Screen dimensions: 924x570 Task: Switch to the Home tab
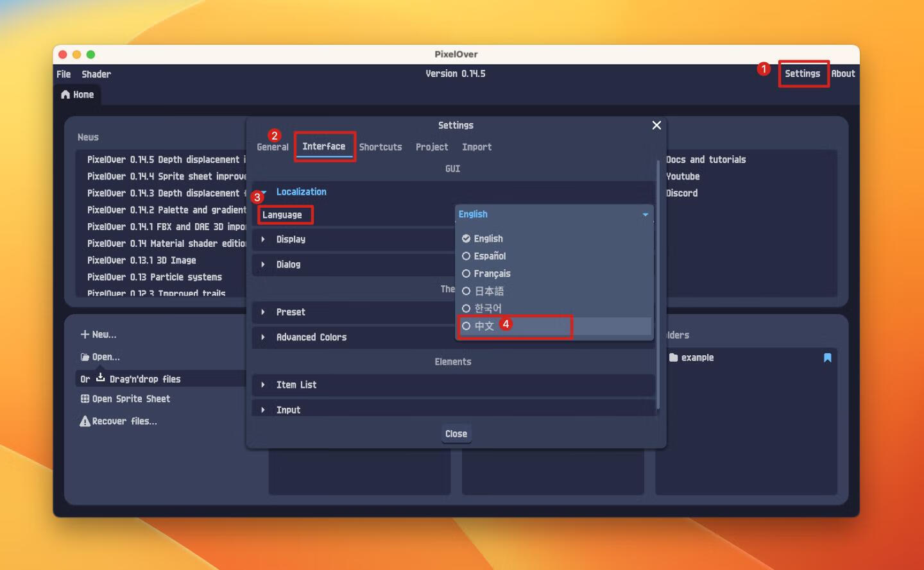[78, 95]
